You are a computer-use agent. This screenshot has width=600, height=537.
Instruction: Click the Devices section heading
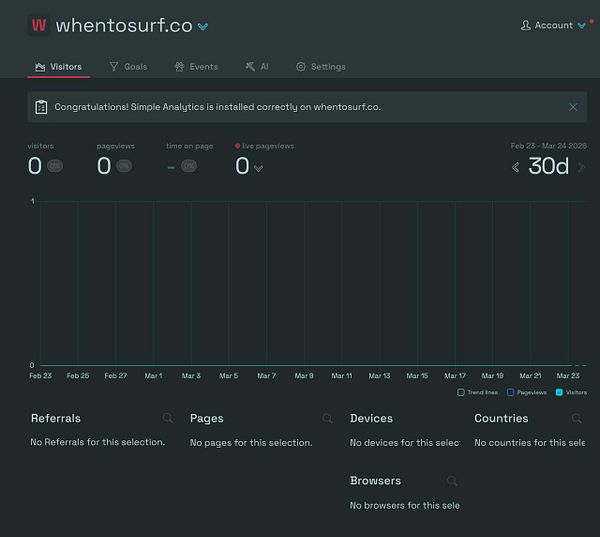[x=371, y=418]
